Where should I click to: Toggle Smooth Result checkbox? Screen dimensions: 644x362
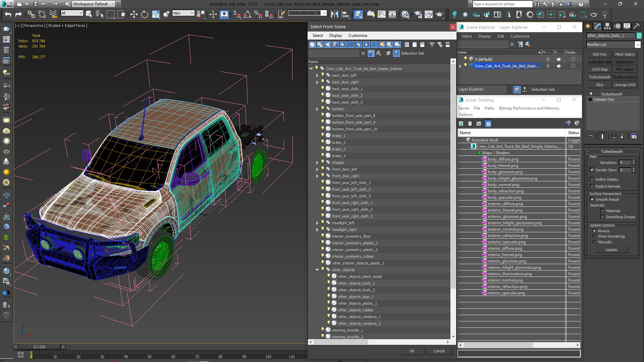coord(592,199)
